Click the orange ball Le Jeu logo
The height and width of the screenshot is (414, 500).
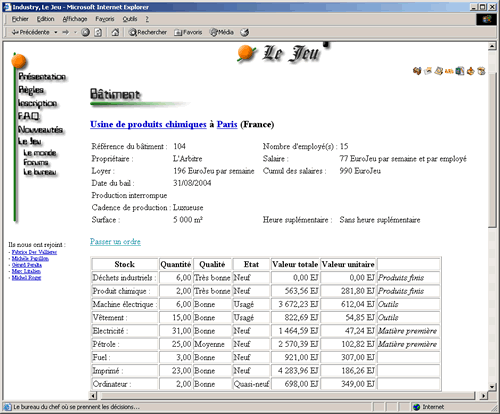(x=246, y=53)
